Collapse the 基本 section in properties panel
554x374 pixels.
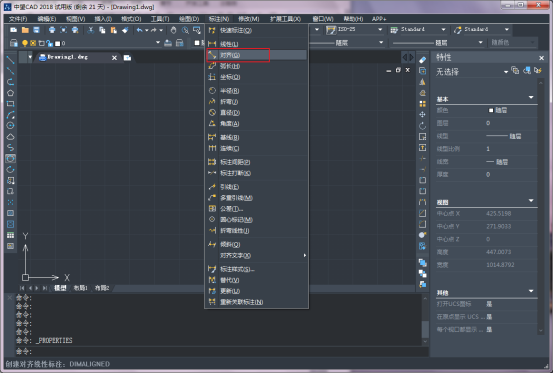pyautogui.click(x=531, y=97)
